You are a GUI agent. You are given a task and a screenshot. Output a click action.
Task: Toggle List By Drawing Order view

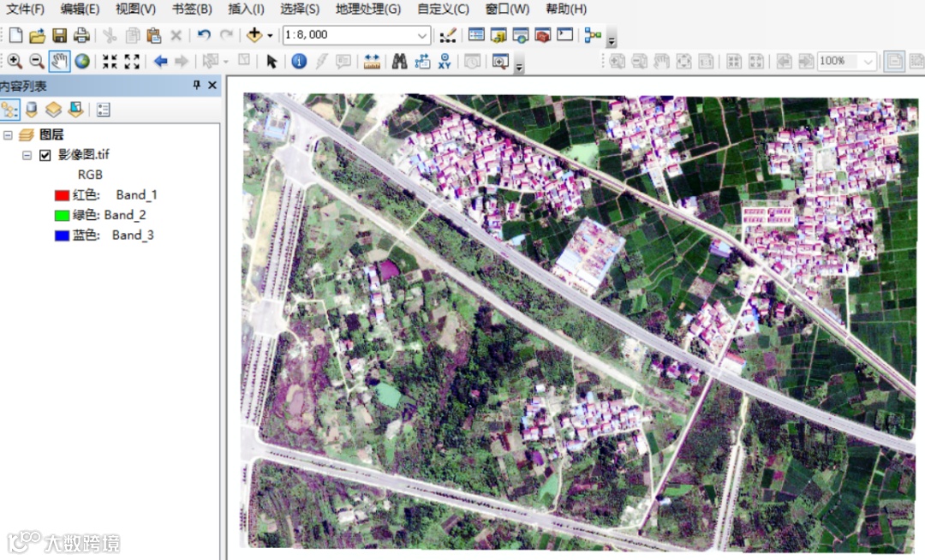pyautogui.click(x=9, y=110)
